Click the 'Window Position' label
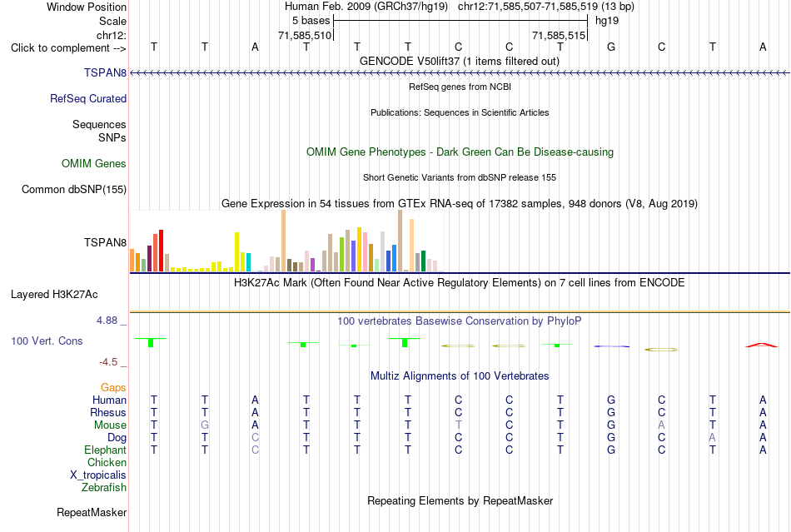The width and height of the screenshot is (791, 532). click(x=87, y=7)
